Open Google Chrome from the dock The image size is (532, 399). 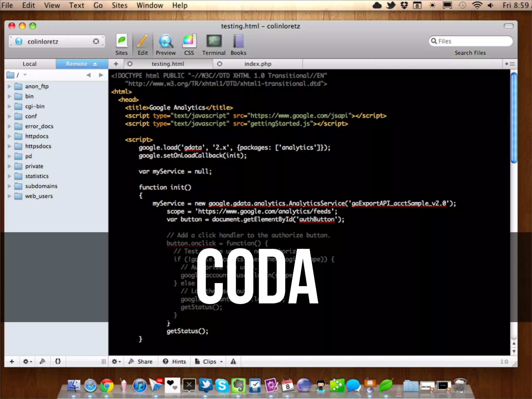coord(107,385)
